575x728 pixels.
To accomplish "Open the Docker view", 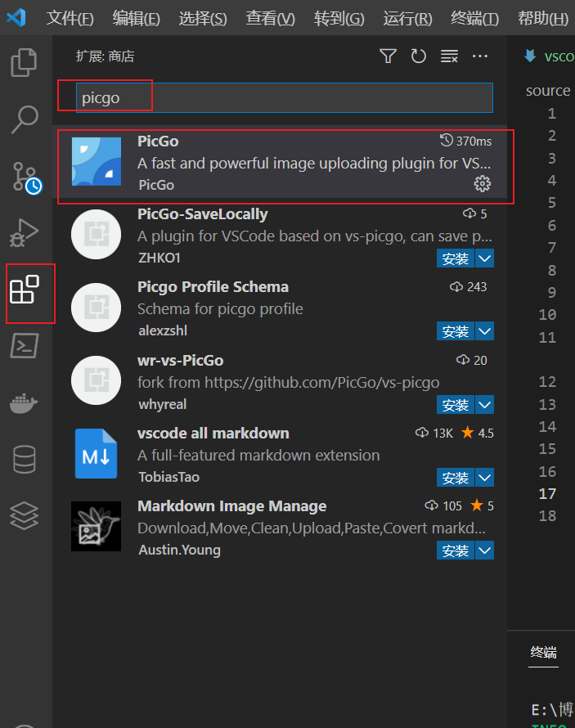I will (25, 402).
